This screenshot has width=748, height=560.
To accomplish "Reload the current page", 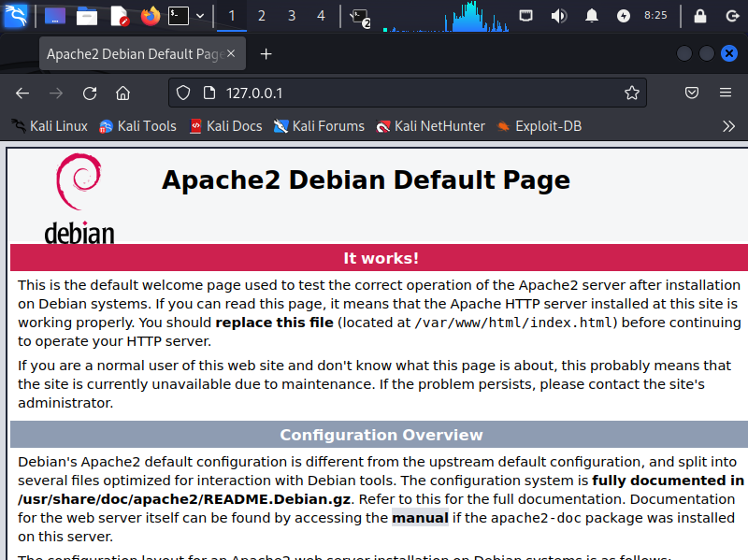I will pyautogui.click(x=90, y=93).
